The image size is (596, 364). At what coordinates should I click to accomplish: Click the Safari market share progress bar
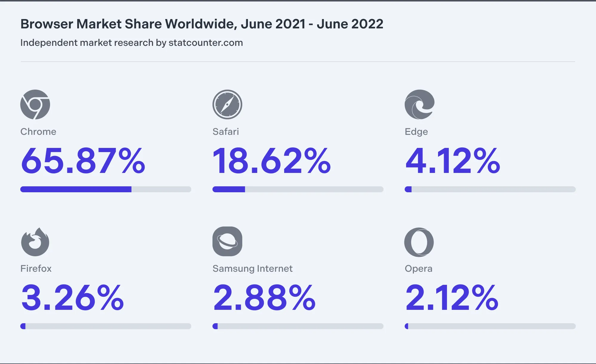[x=298, y=189]
